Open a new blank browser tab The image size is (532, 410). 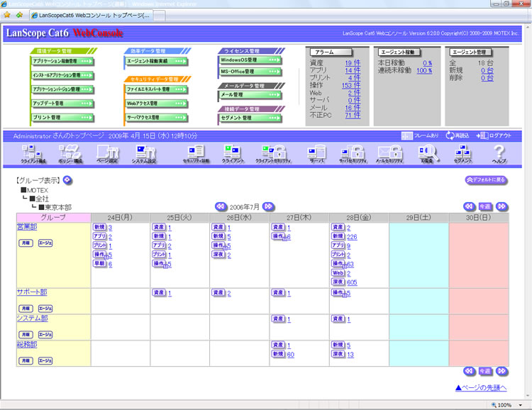click(x=160, y=16)
